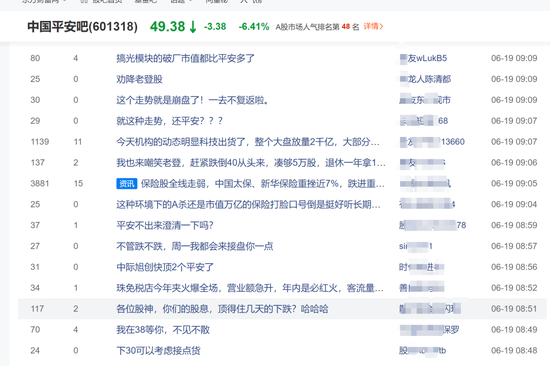This screenshot has width=550, height=366.
Task: Click read count 34 on 珠免税店 row
Action: pyautogui.click(x=35, y=288)
